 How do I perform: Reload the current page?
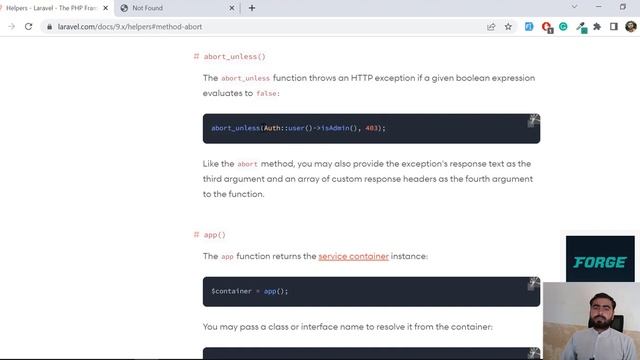coord(28,27)
